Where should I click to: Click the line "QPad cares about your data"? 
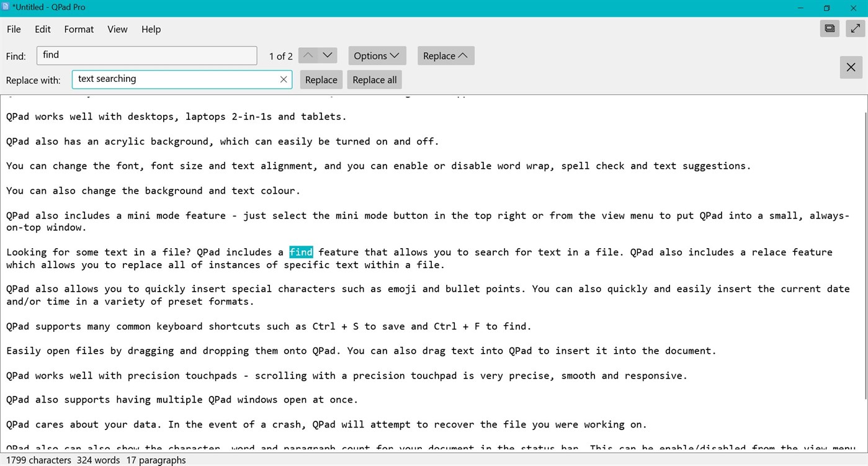tap(326, 424)
